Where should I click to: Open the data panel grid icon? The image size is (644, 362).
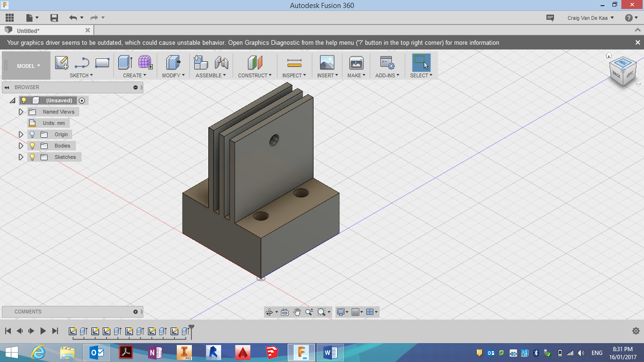(9, 18)
